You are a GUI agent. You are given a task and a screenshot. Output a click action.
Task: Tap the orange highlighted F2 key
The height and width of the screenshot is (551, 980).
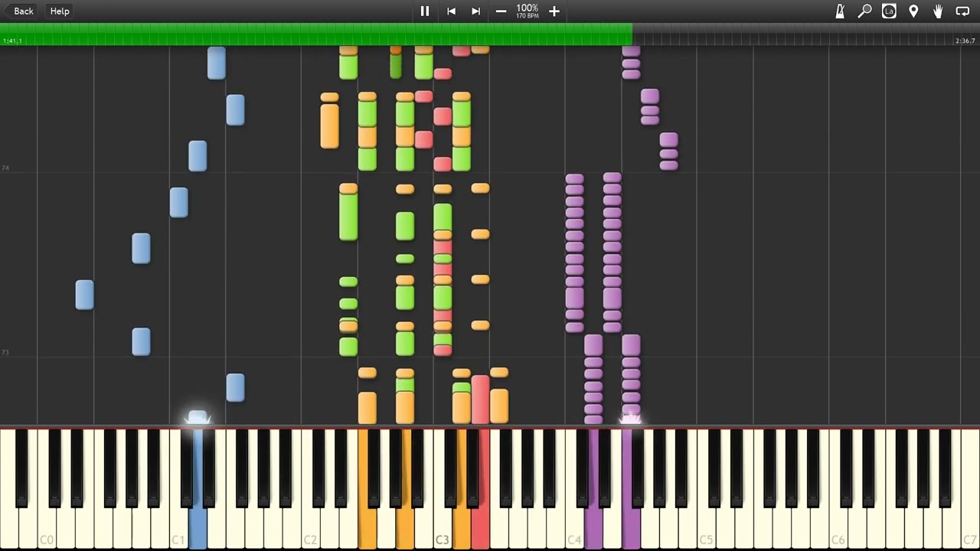(367, 528)
